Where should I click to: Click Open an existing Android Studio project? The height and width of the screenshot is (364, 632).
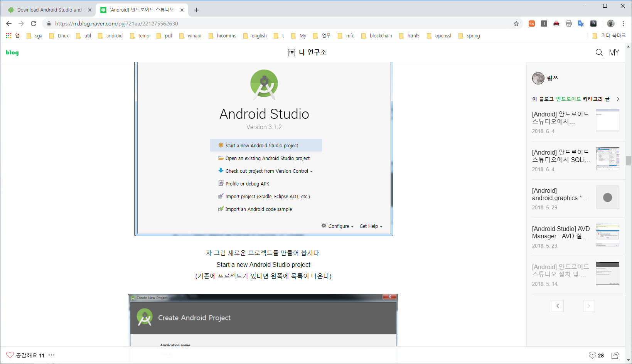[x=264, y=158]
